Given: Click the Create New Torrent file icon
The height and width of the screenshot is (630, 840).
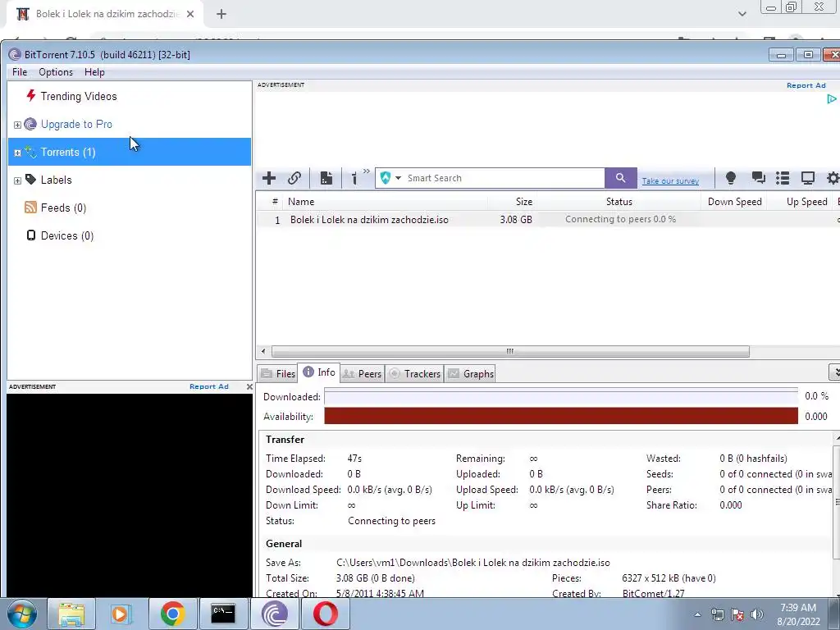Looking at the screenshot, I should 326,178.
